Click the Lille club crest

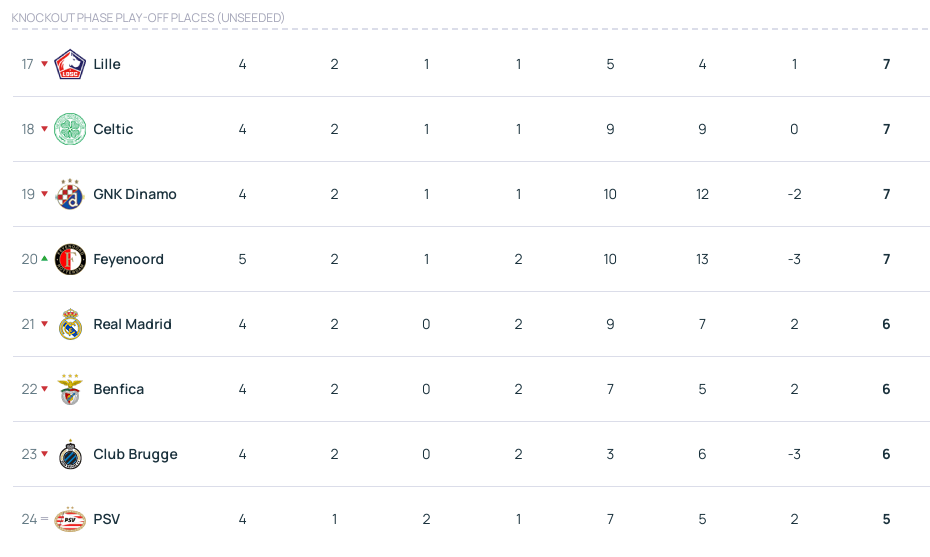click(70, 64)
